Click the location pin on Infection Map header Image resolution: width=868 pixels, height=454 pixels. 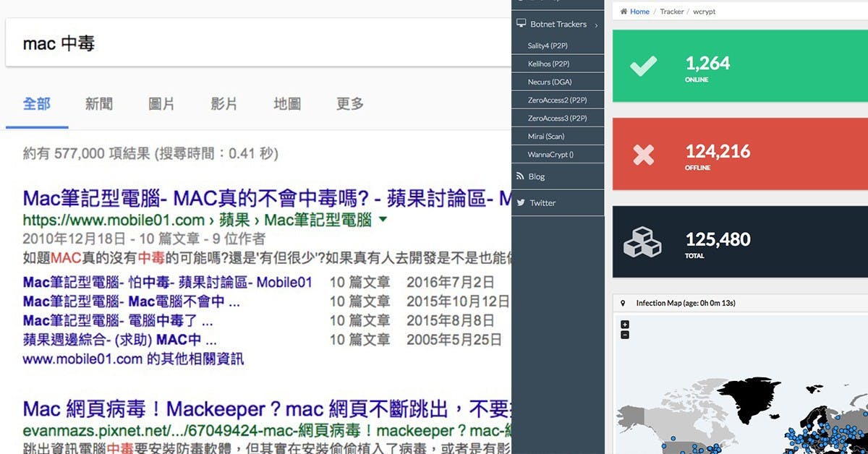click(x=624, y=302)
